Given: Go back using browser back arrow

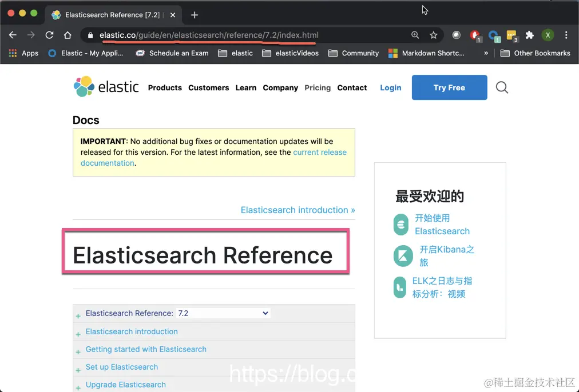Looking at the screenshot, I should point(13,35).
